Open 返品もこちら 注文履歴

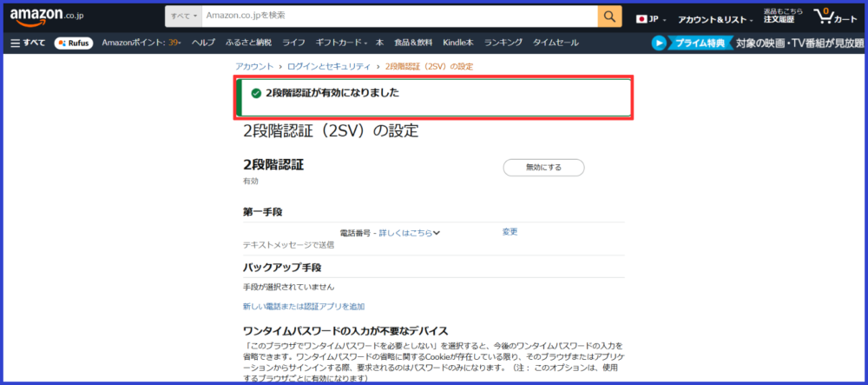(x=782, y=16)
